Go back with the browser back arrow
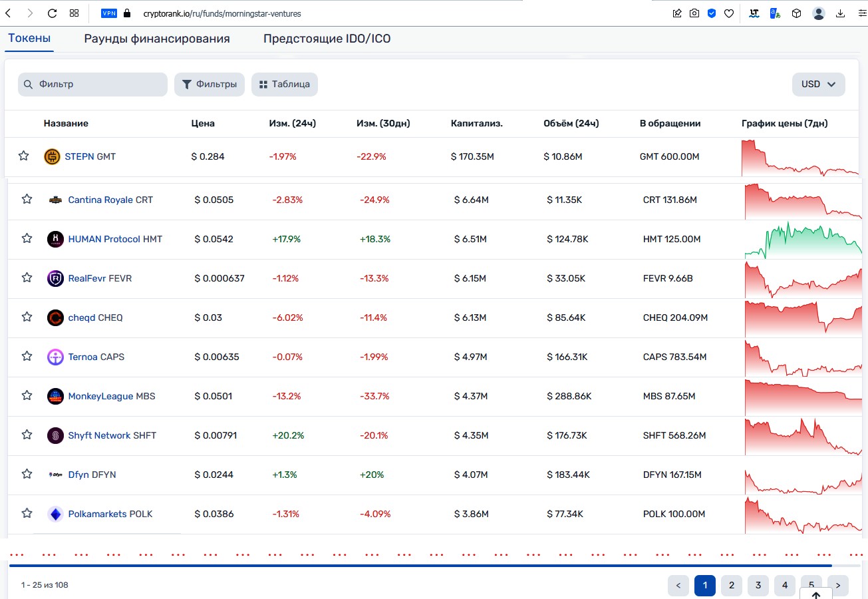 (8, 13)
